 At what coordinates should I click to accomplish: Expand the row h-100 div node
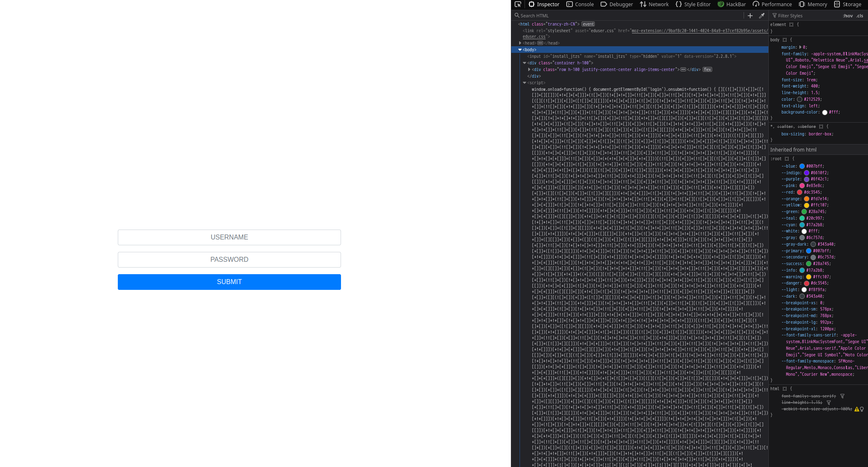click(529, 69)
